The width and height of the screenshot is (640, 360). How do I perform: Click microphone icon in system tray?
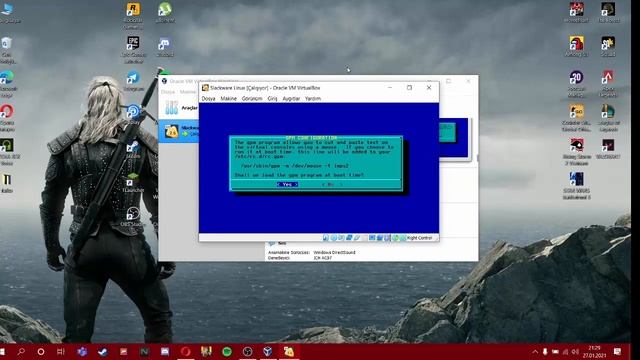click(x=545, y=351)
